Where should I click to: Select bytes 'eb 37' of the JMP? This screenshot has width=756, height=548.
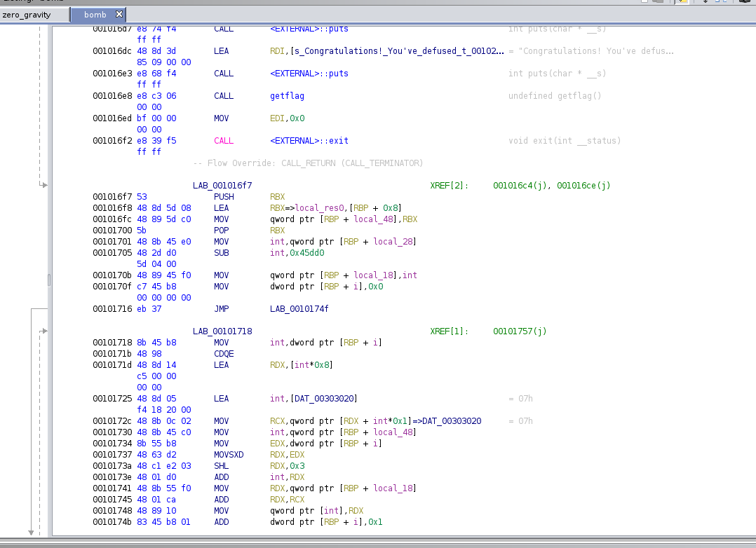click(149, 309)
